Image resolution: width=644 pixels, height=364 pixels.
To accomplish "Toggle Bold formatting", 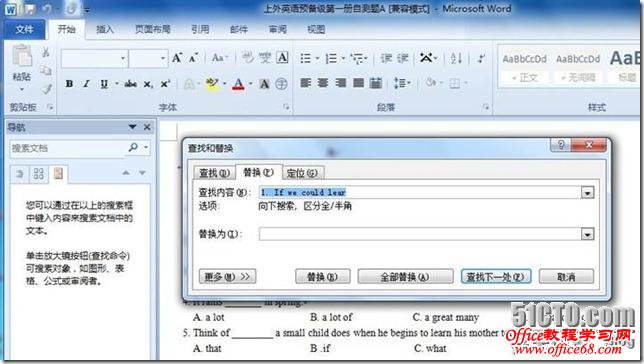I will pos(69,84).
